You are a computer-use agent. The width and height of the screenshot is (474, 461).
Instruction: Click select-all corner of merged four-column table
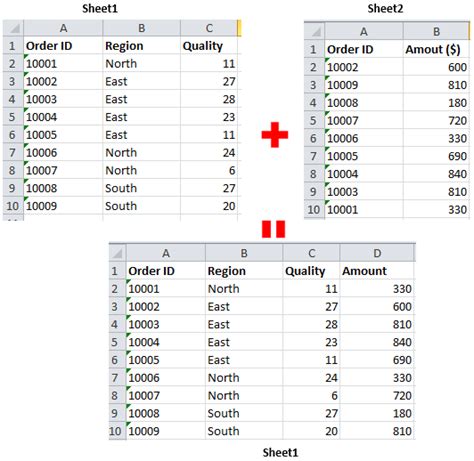tap(117, 253)
